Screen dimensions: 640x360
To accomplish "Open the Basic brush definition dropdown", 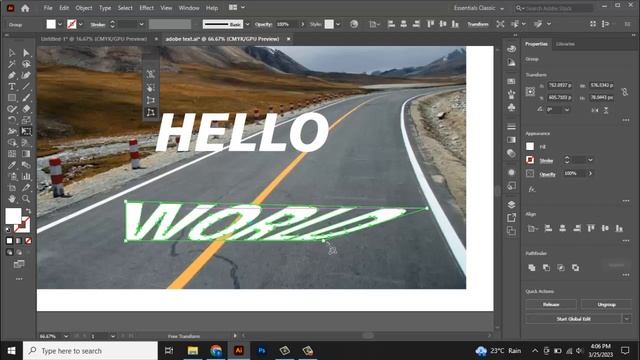I will 247,24.
